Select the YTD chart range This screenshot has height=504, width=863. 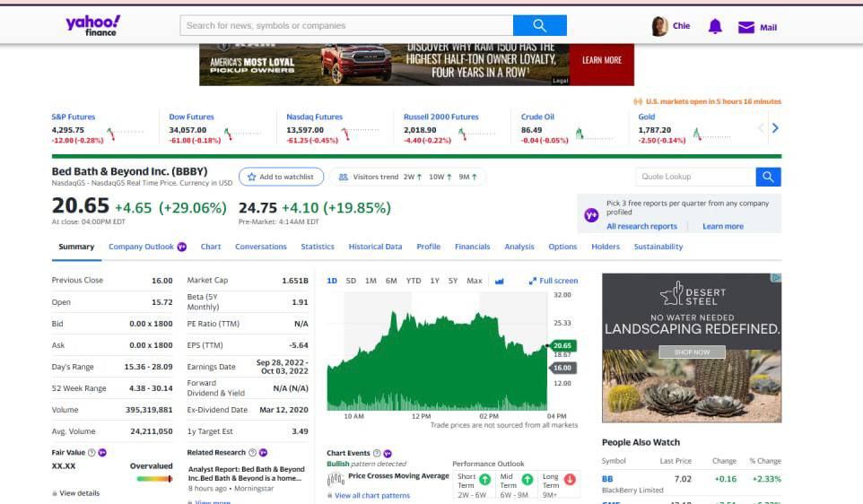click(x=414, y=282)
